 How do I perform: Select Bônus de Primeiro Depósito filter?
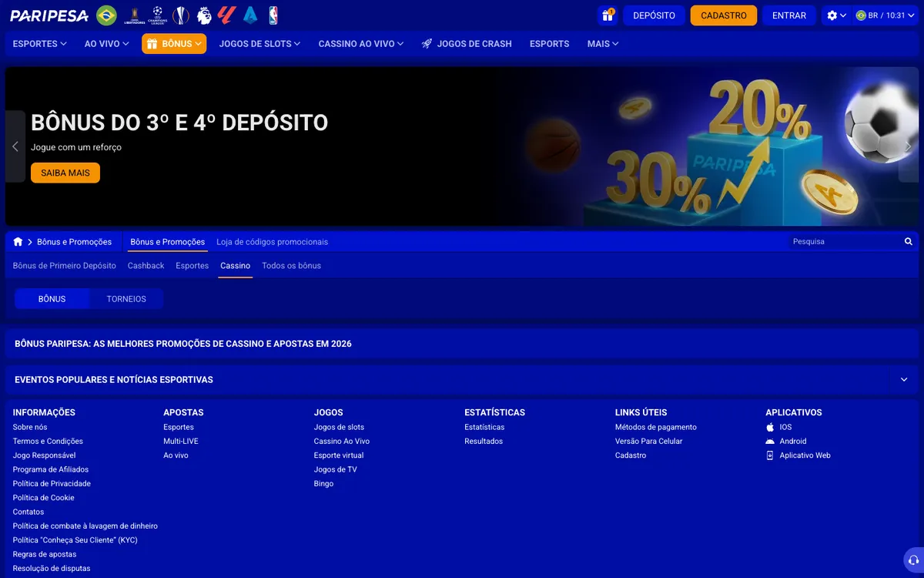tap(65, 266)
